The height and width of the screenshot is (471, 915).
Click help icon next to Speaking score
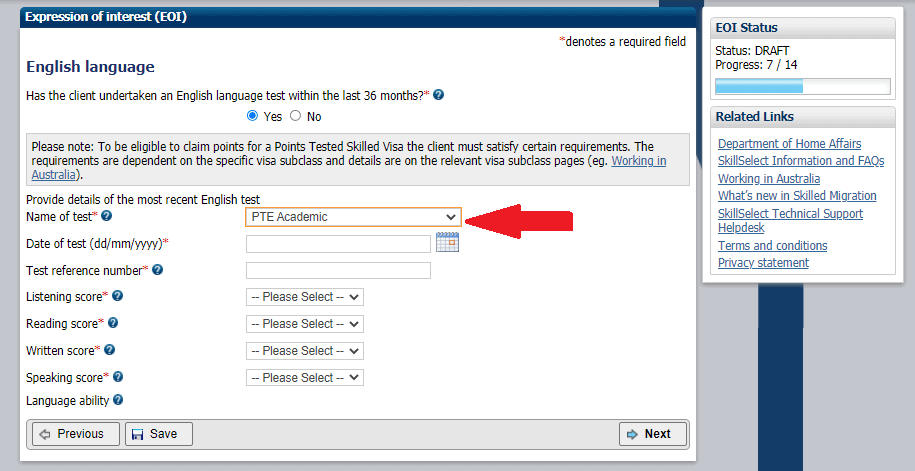point(118,378)
